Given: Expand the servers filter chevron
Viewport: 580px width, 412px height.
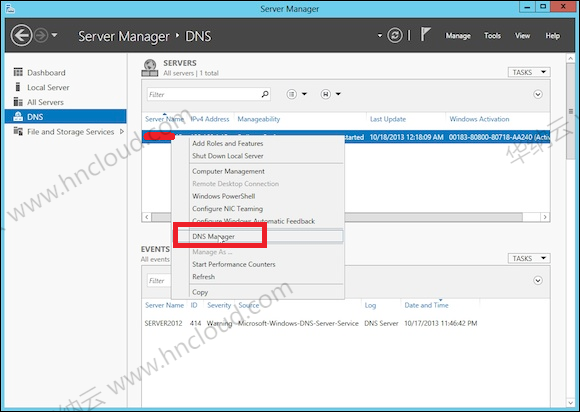Looking at the screenshot, I should tap(538, 94).
